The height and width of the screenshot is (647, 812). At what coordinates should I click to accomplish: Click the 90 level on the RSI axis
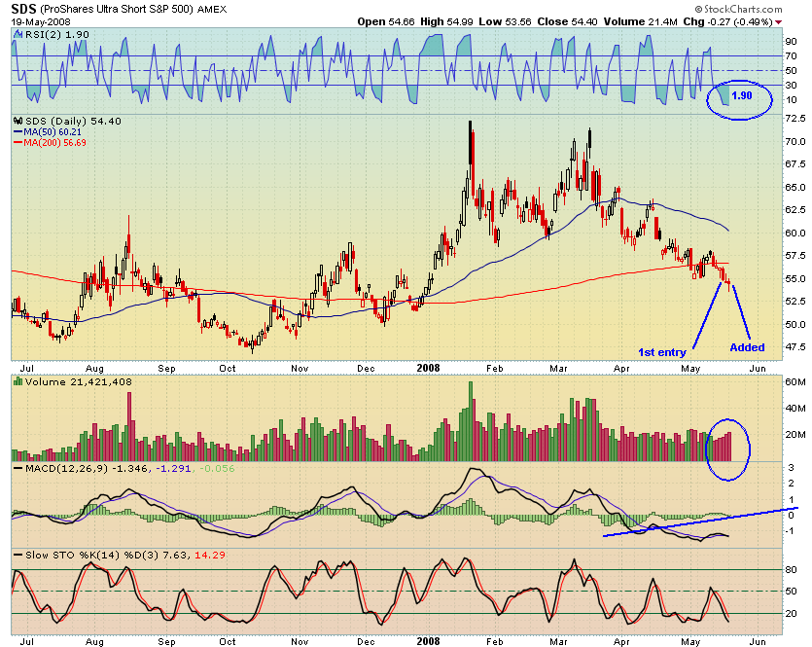(791, 42)
